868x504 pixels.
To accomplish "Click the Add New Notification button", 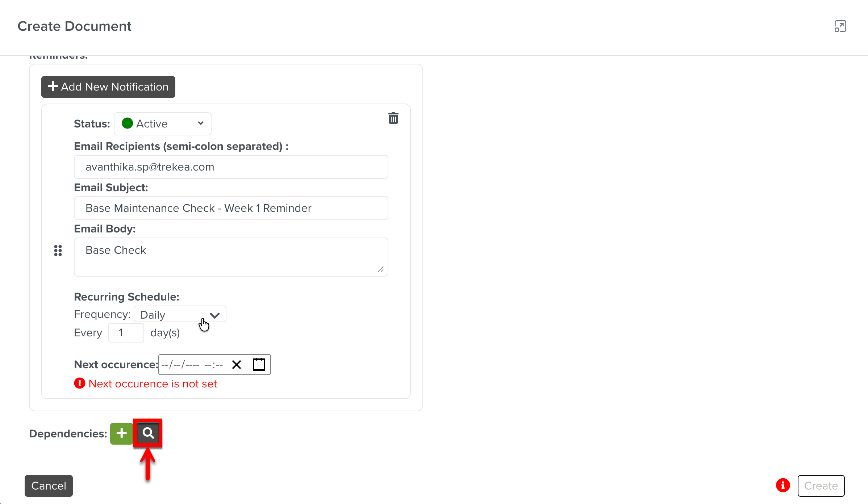I will pos(108,87).
